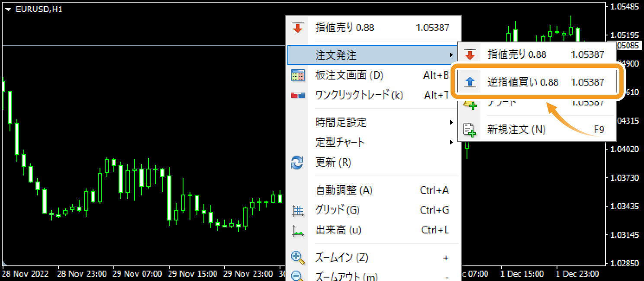Select 更新 (R) menu item
This screenshot has width=644, height=281.
(374, 163)
